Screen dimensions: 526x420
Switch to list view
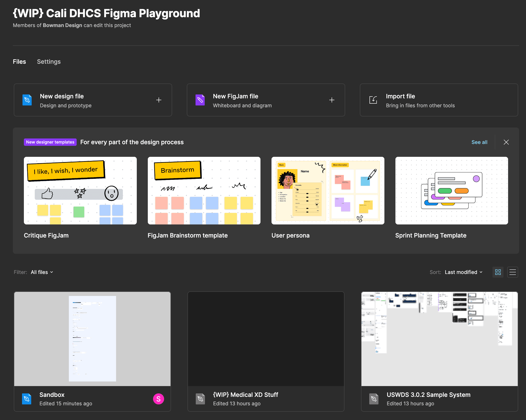coord(513,272)
